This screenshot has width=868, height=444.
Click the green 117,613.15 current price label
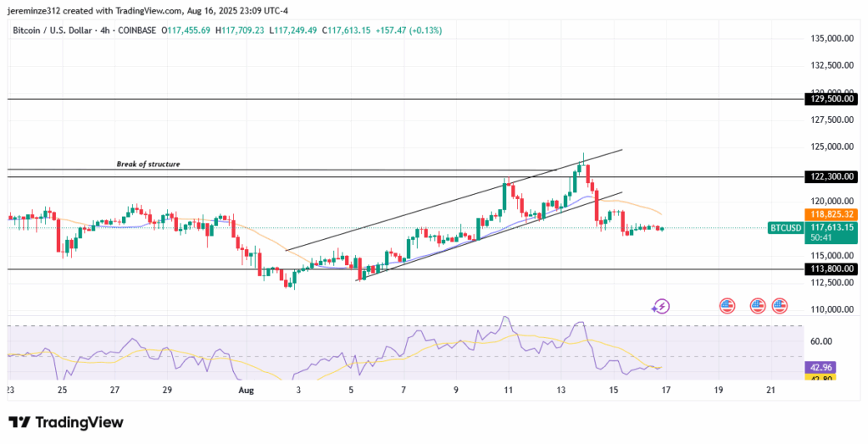click(831, 227)
